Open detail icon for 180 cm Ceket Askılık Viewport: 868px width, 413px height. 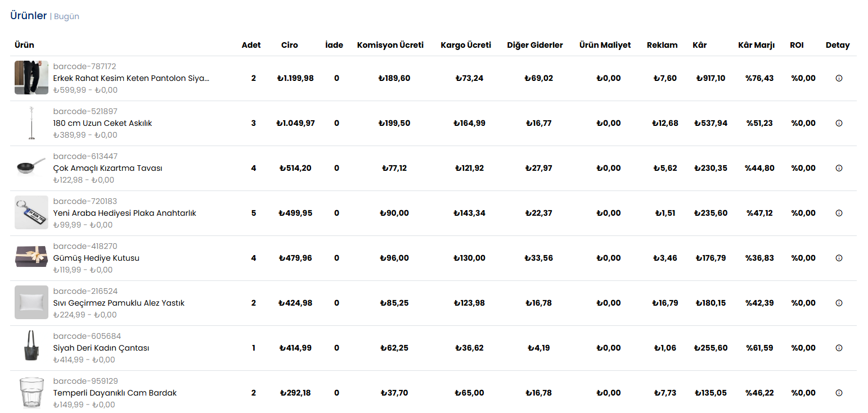[x=839, y=123]
